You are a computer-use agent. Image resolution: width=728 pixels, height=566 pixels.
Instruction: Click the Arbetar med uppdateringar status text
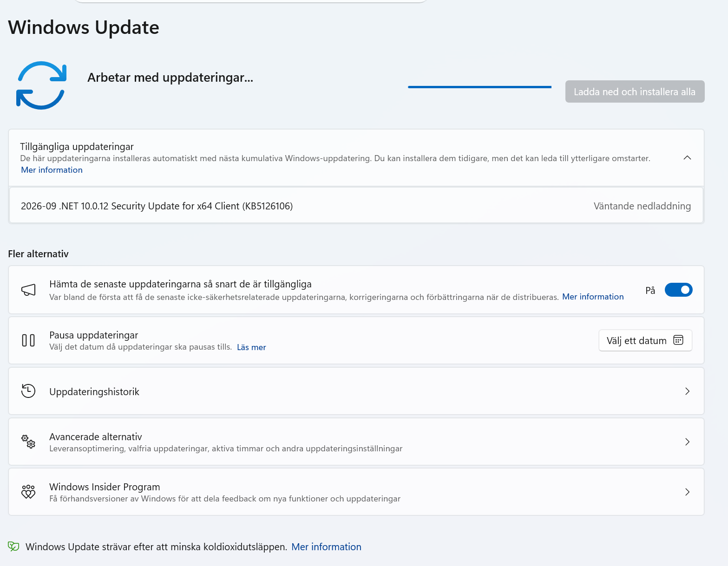click(170, 78)
